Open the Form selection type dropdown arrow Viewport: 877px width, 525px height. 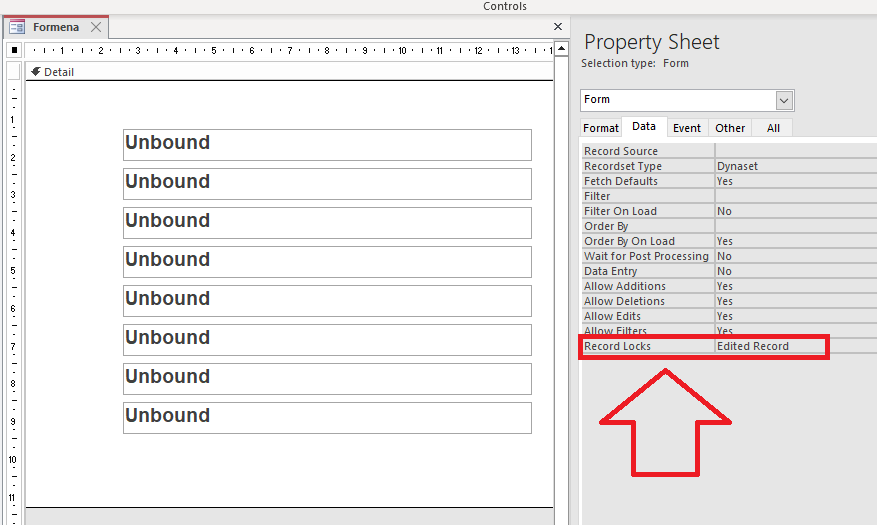tap(784, 100)
